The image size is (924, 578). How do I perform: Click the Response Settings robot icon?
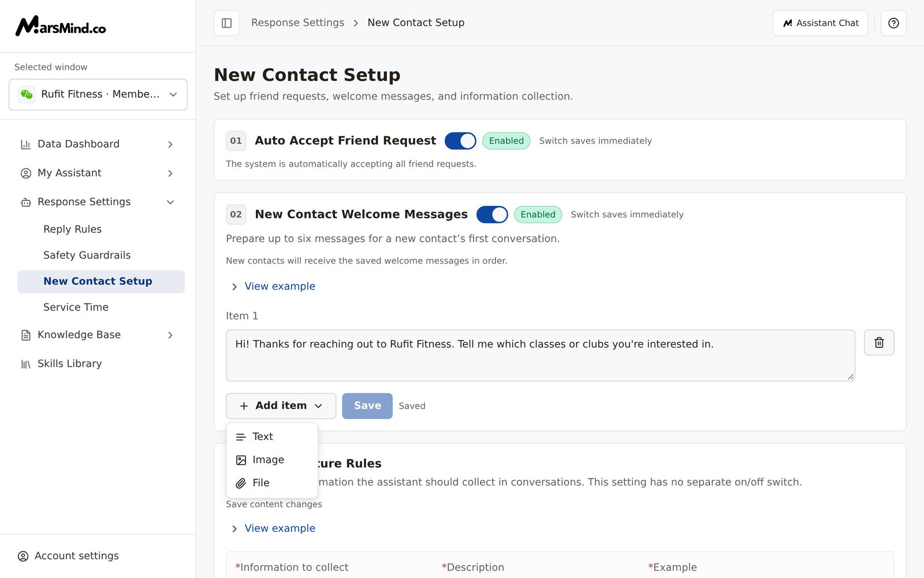click(x=26, y=202)
